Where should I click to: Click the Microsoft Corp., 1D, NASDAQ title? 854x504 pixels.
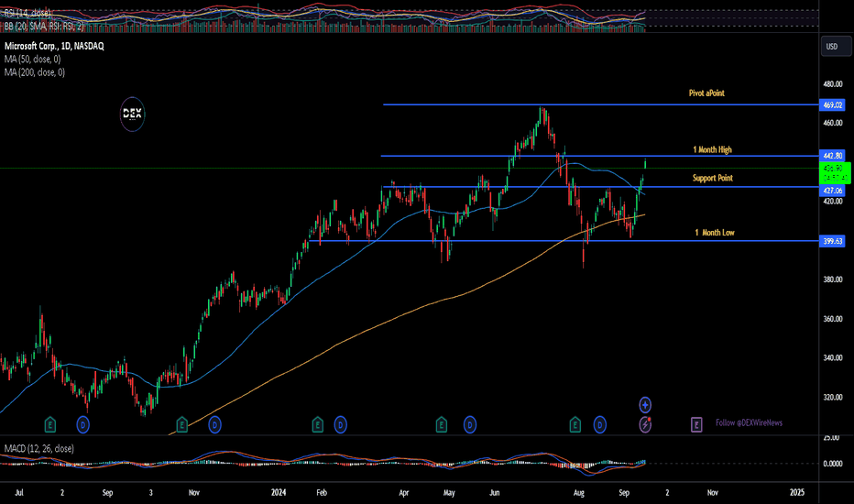tap(54, 46)
